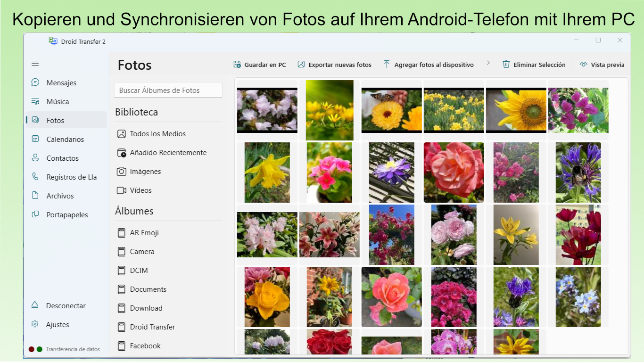Click Exportar nuevas fotos
644x362 pixels.
[334, 65]
